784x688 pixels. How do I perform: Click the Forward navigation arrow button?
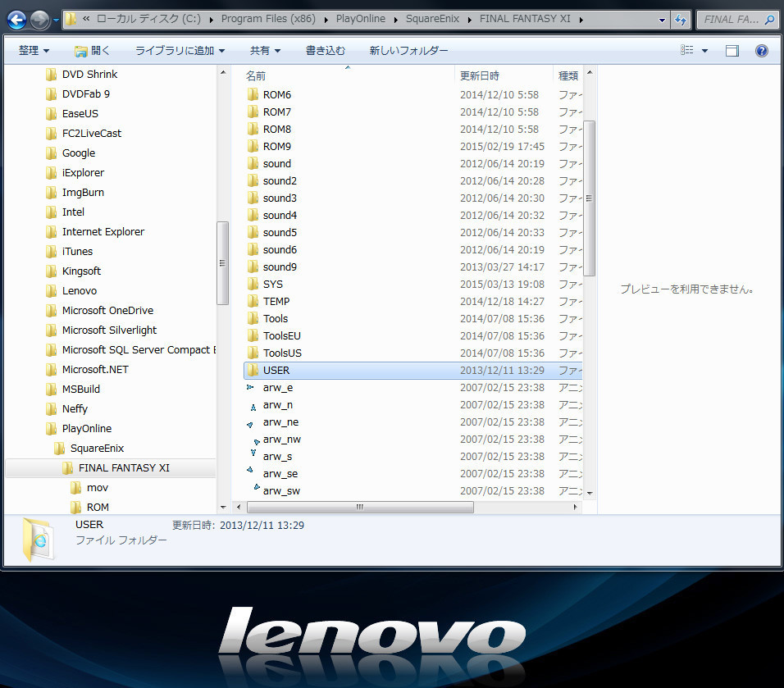tap(39, 20)
